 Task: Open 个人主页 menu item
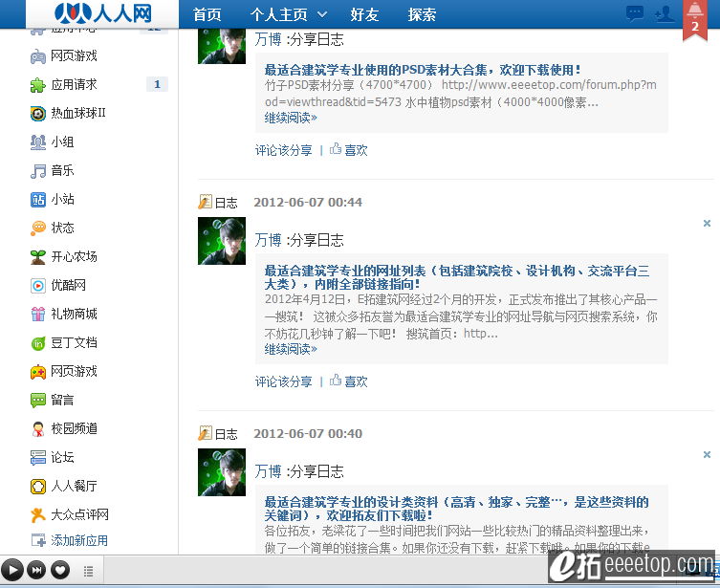(x=278, y=14)
